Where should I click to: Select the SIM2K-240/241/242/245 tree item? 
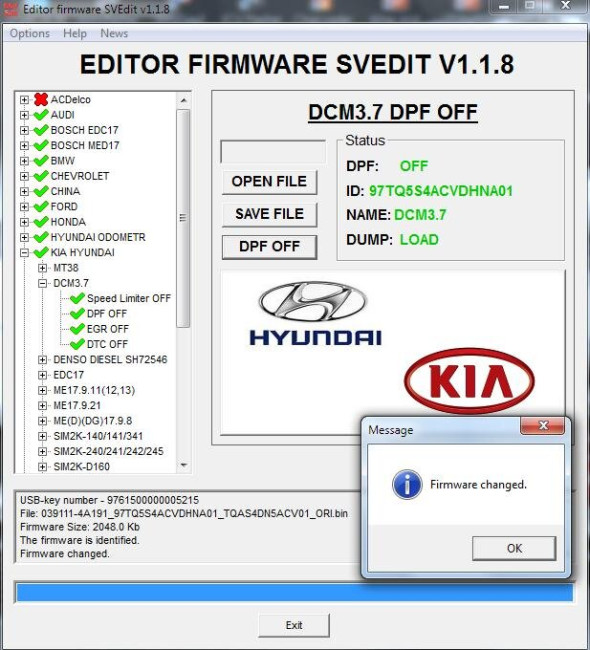108,451
